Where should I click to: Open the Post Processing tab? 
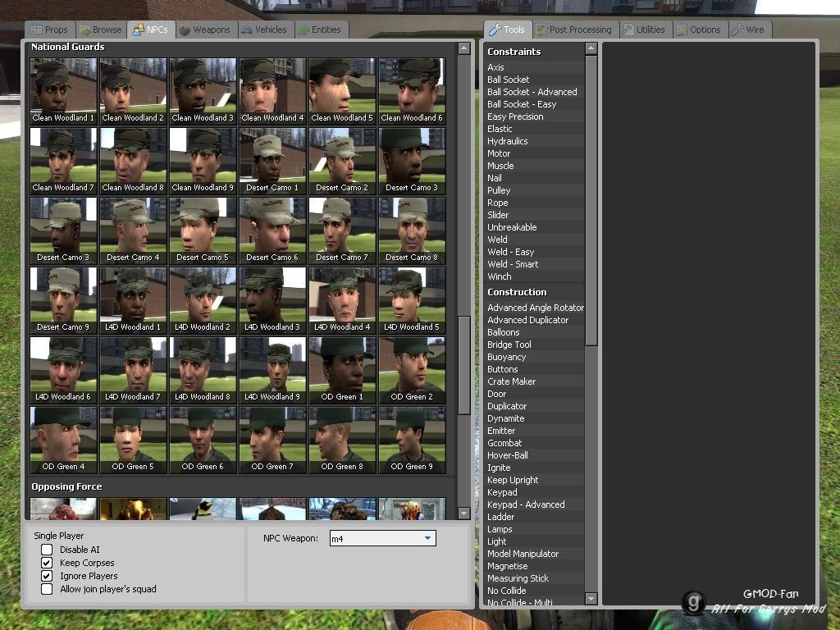(x=574, y=30)
